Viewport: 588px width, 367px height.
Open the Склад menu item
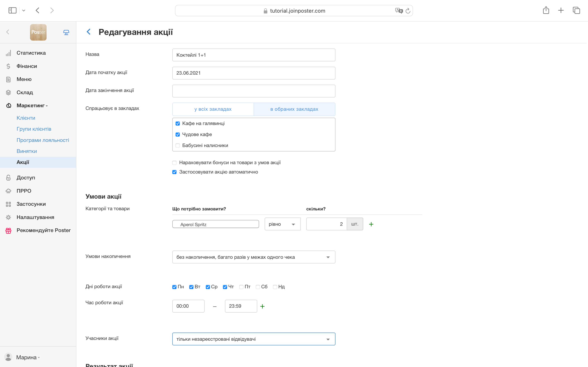tap(24, 93)
